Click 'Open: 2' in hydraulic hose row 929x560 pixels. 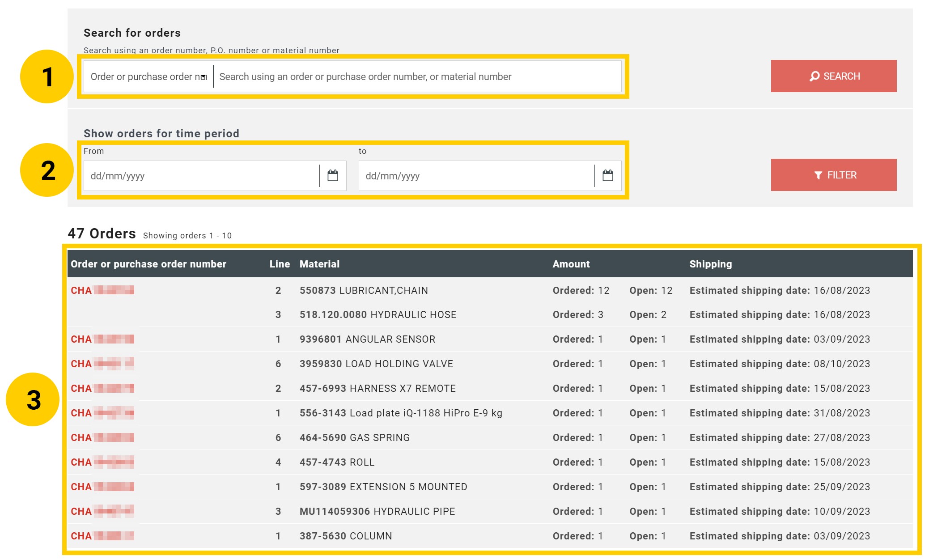tap(648, 314)
